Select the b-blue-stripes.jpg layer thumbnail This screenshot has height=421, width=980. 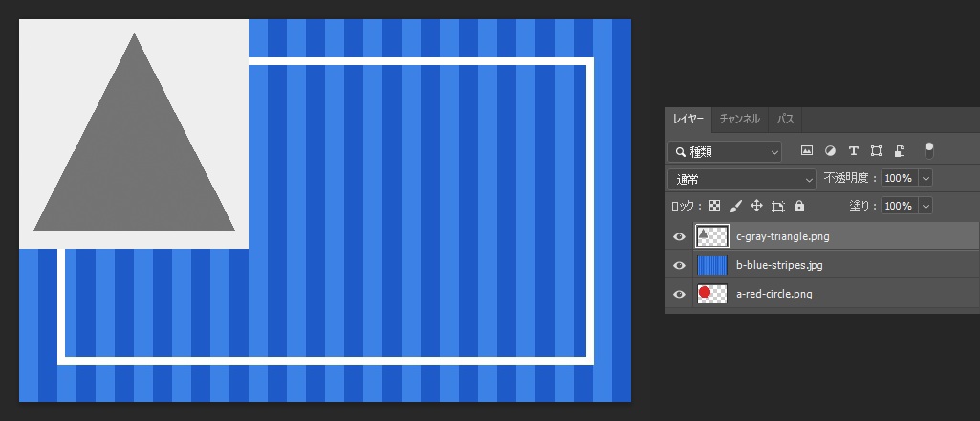pyautogui.click(x=712, y=265)
